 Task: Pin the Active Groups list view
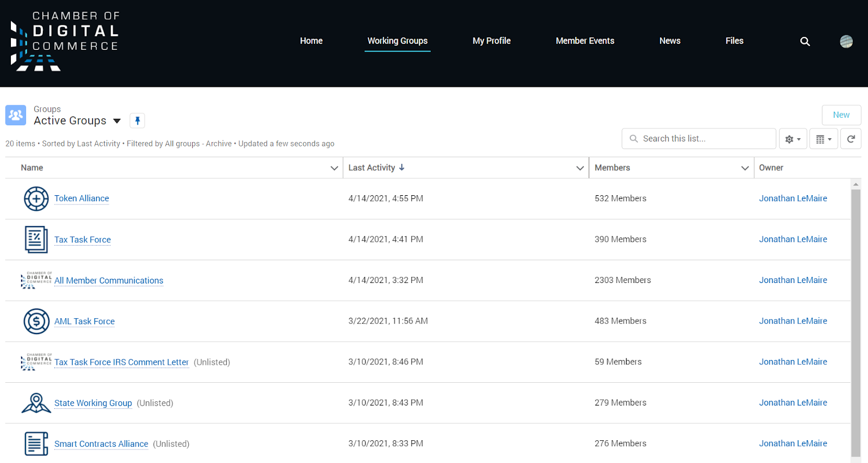click(137, 120)
